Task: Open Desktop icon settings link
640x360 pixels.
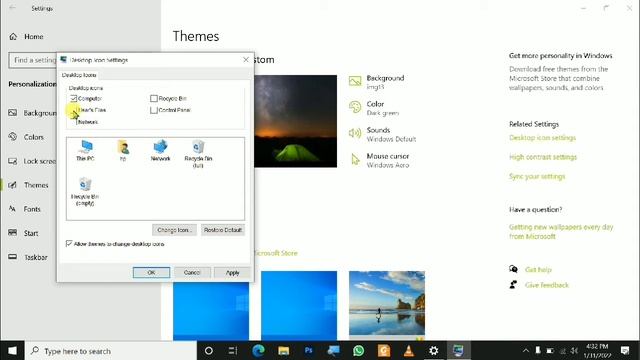Action: [x=542, y=138]
